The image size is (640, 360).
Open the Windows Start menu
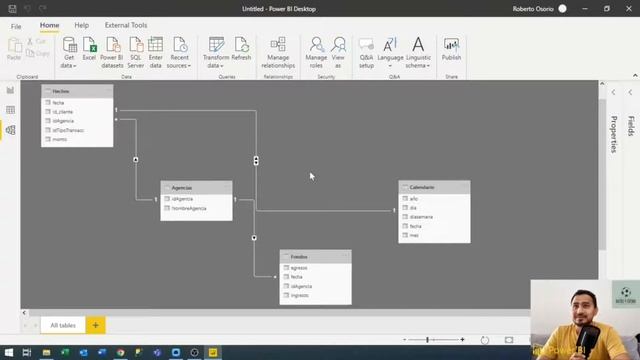pyautogui.click(x=9, y=352)
